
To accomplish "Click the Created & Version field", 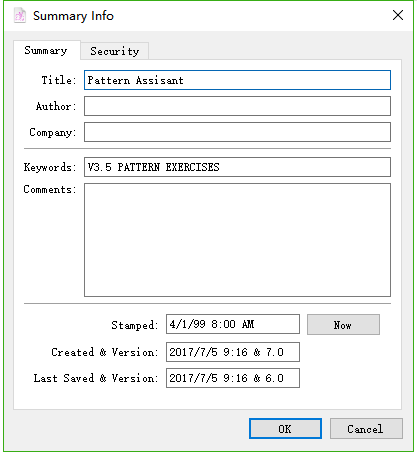I will [233, 352].
